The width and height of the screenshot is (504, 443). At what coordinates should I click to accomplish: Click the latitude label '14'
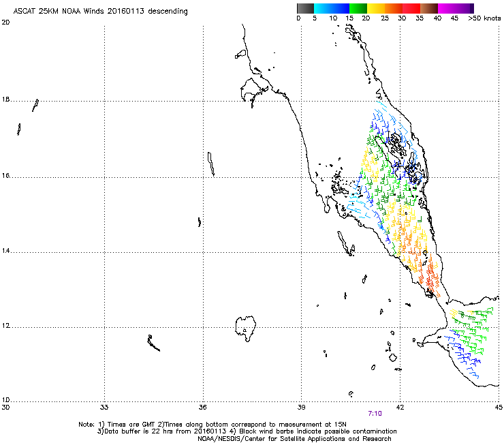(5, 251)
